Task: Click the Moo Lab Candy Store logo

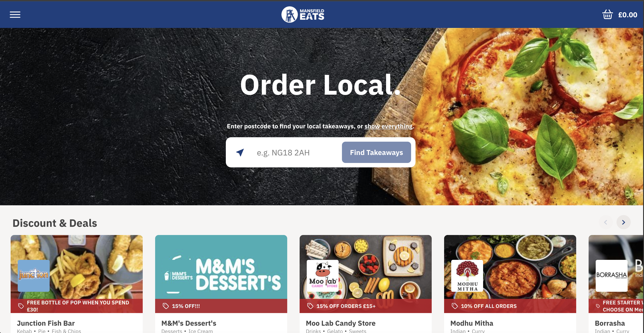Action: click(323, 276)
